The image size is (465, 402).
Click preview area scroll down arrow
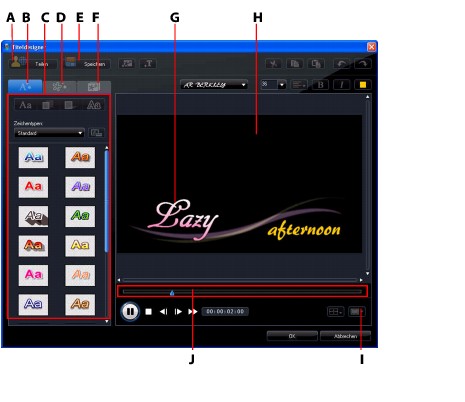[367, 273]
